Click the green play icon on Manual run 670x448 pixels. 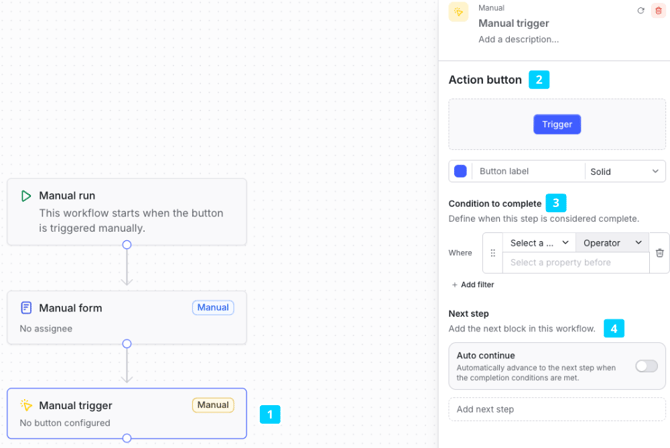tap(26, 196)
